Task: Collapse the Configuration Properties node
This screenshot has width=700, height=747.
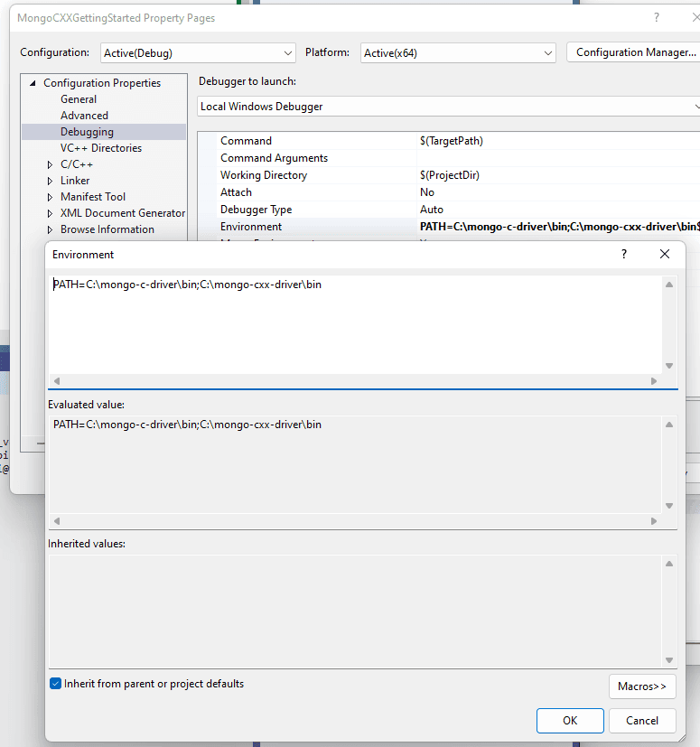Action: (34, 84)
